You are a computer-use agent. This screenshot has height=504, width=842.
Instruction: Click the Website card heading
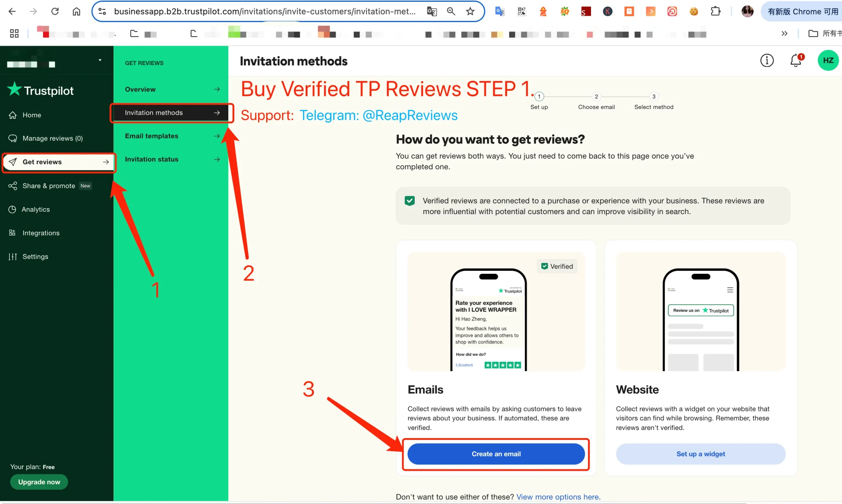637,389
